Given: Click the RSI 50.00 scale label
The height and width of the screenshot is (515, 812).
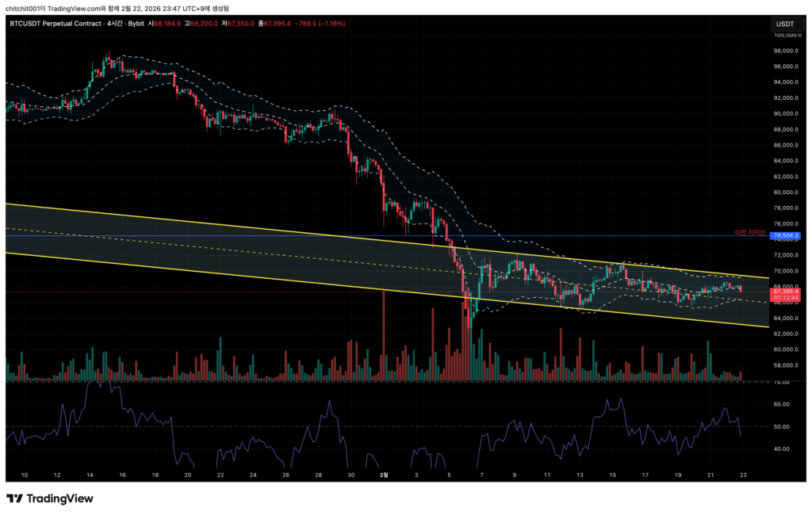Looking at the screenshot, I should (x=781, y=426).
